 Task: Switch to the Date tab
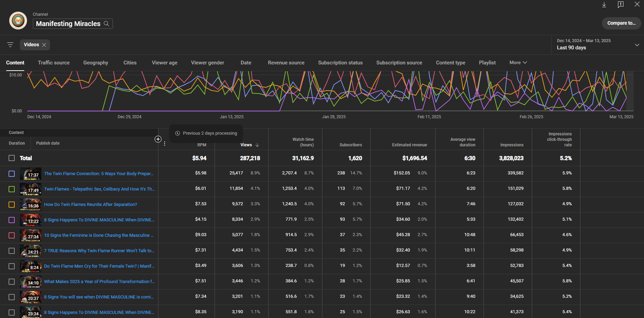pyautogui.click(x=246, y=63)
